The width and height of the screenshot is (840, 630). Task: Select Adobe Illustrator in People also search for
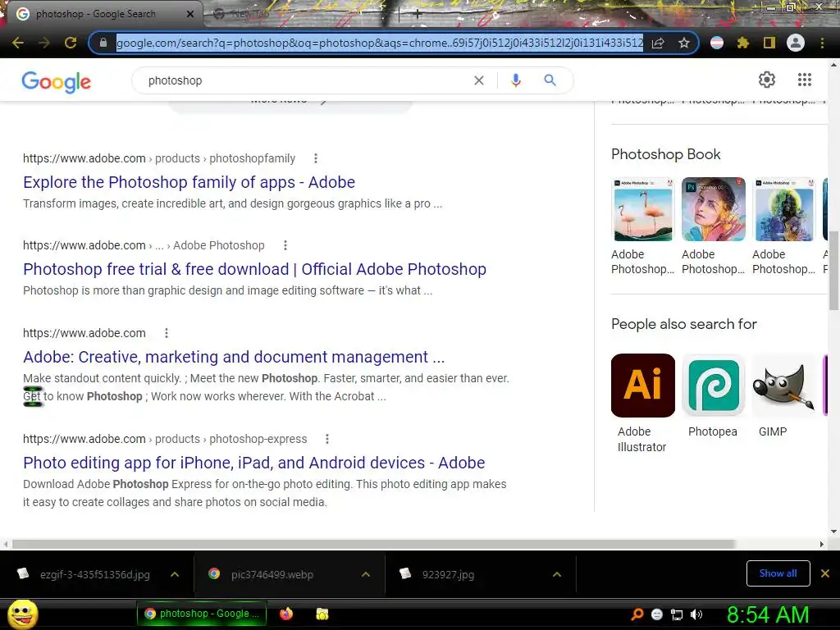(x=643, y=404)
